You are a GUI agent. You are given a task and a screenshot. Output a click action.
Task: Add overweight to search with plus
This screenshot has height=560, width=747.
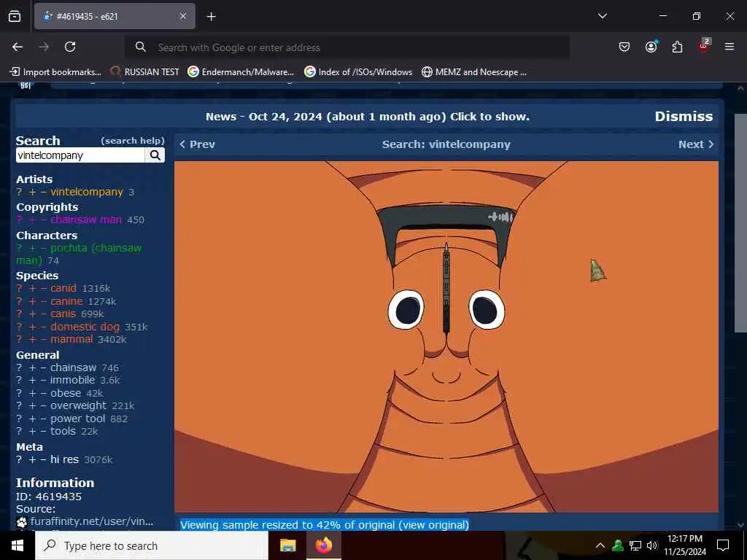coord(32,405)
